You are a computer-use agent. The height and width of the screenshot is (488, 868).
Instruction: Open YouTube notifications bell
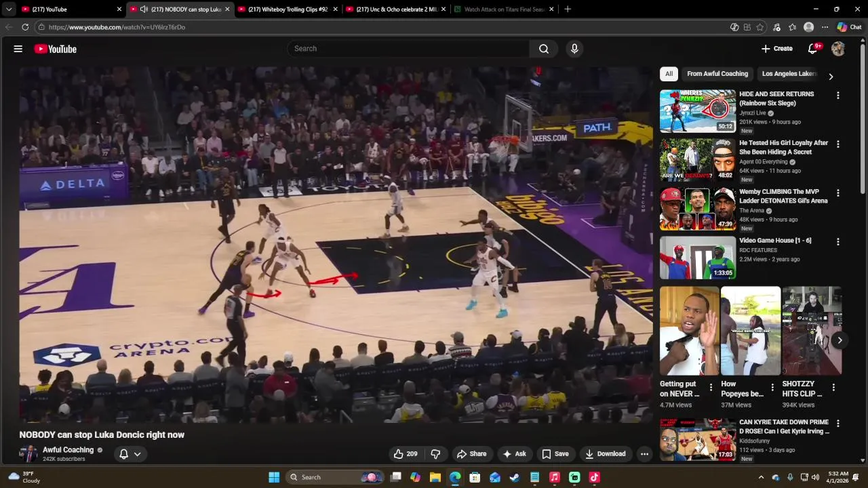[x=812, y=49]
